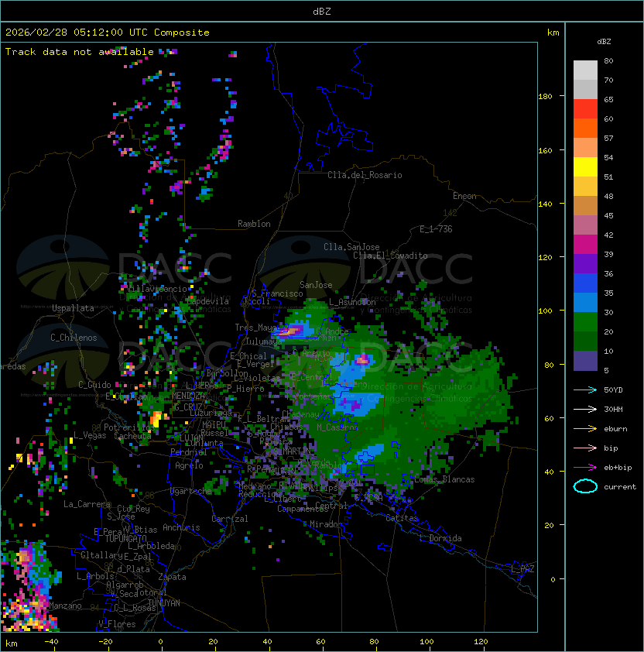Click the eburn yellow arrow legend icon
Viewport: 644px width, 652px height.
[x=585, y=429]
